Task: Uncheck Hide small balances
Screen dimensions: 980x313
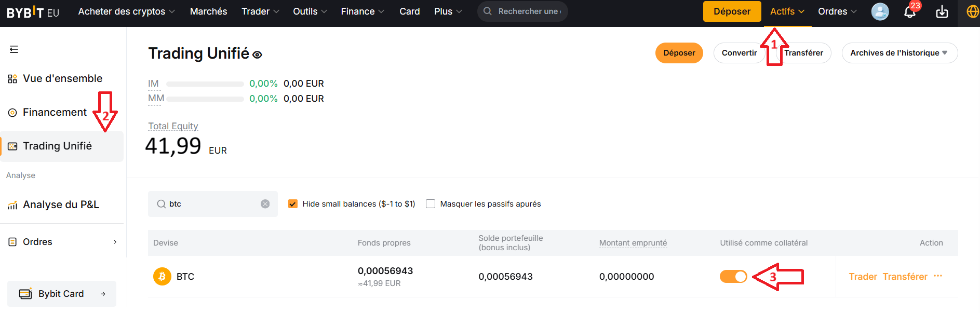Action: [x=293, y=204]
